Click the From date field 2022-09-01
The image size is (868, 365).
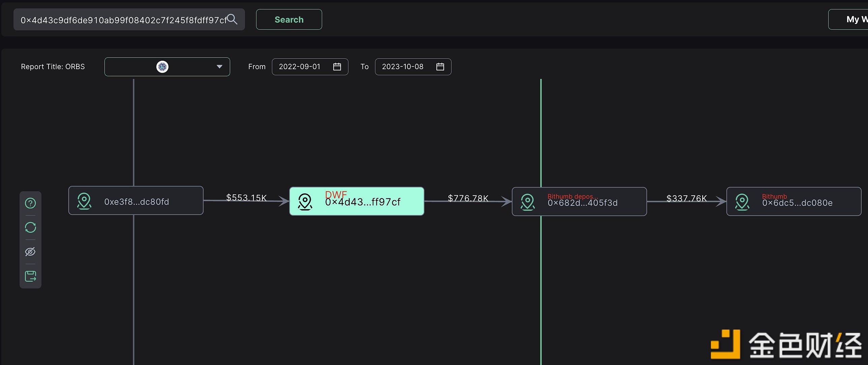tap(310, 67)
